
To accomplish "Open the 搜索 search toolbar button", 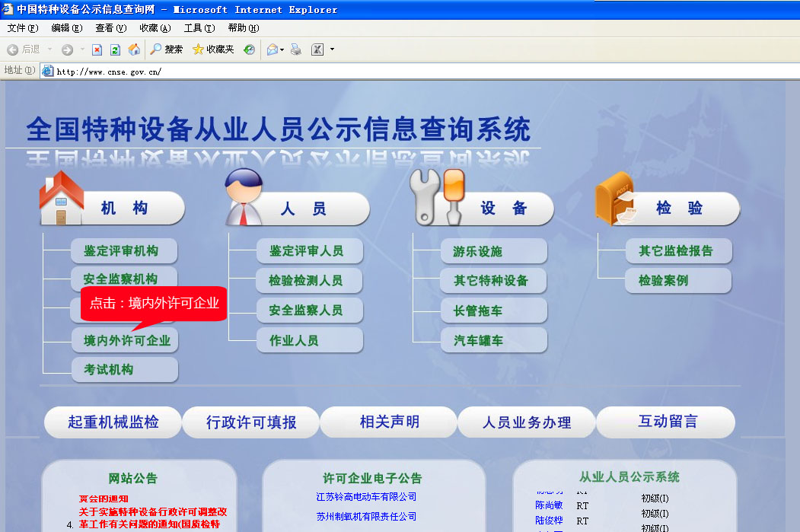I will click(167, 49).
